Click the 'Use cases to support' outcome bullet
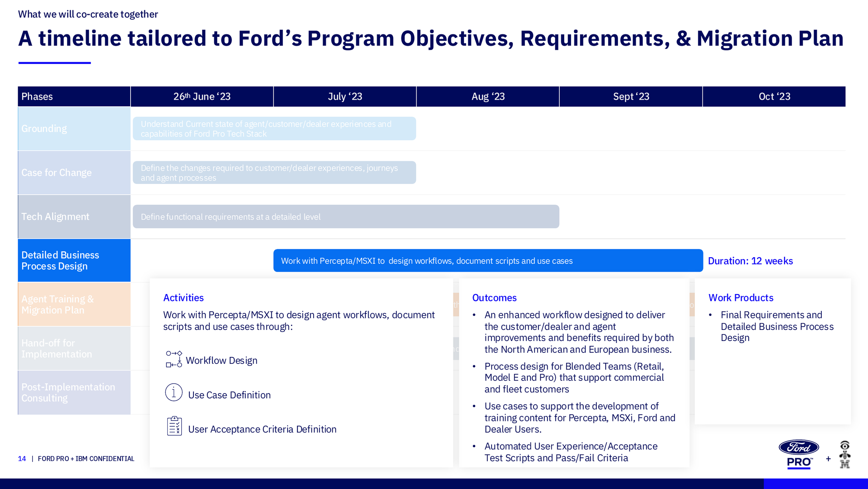Image resolution: width=868 pixels, height=489 pixels. [580, 418]
